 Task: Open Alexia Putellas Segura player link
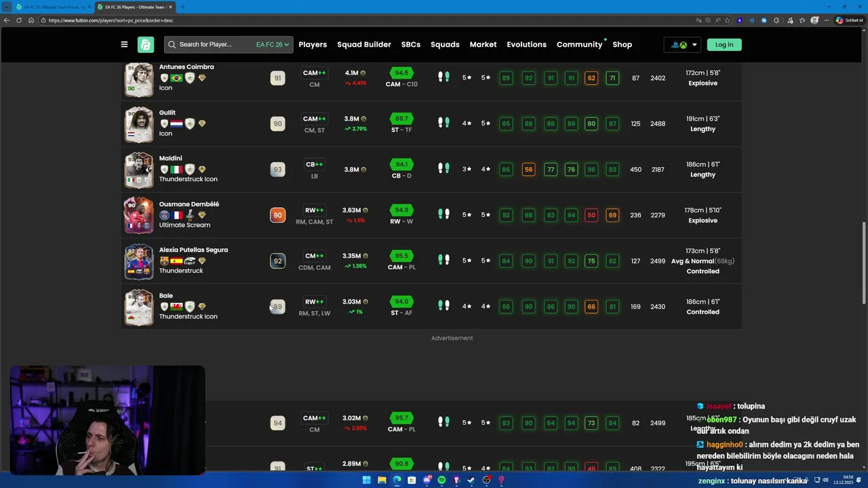[x=193, y=249]
